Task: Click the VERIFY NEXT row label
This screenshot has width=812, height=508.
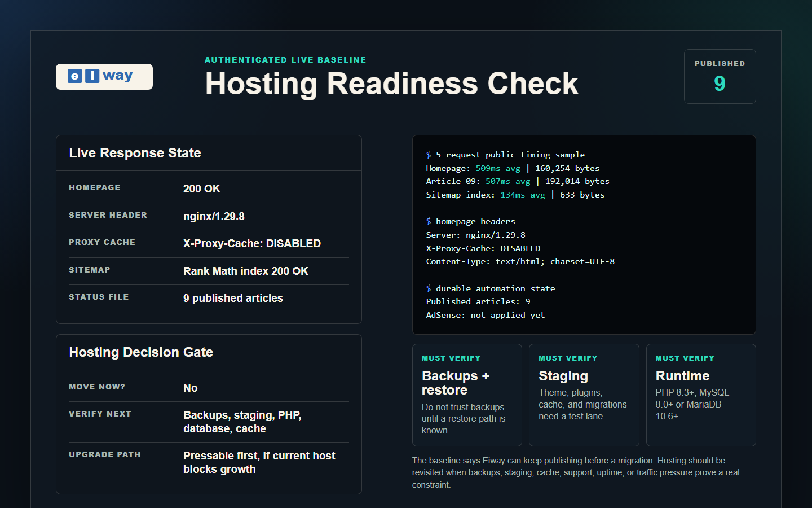Action: point(100,414)
